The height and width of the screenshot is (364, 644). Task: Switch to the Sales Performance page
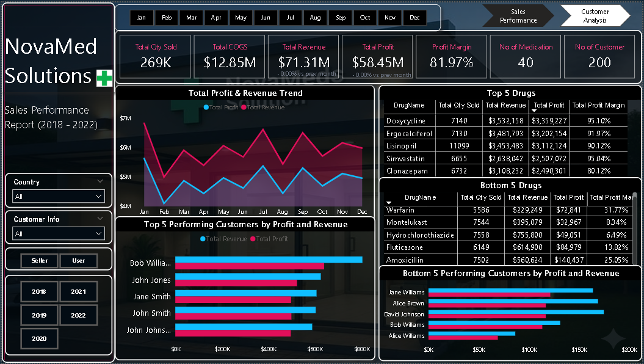(x=518, y=16)
